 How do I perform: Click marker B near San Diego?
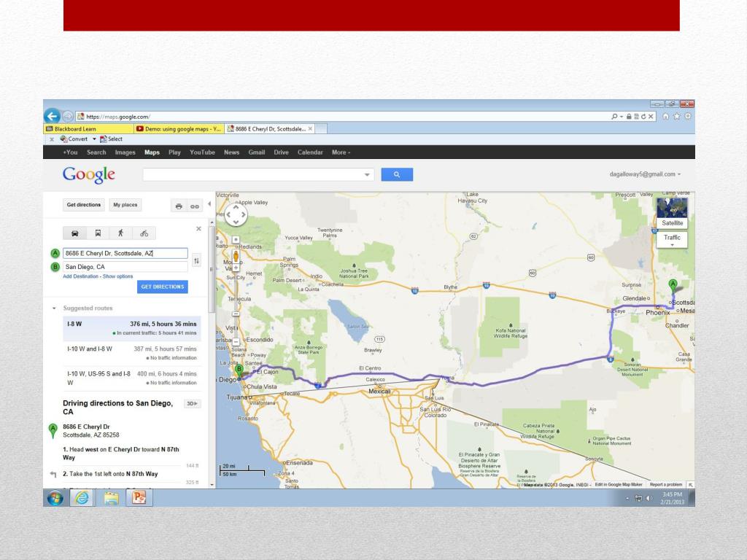coord(239,371)
